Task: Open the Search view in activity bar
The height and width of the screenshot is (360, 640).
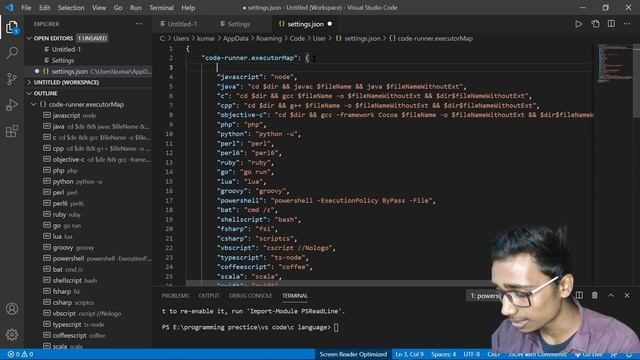Action: tap(12, 53)
